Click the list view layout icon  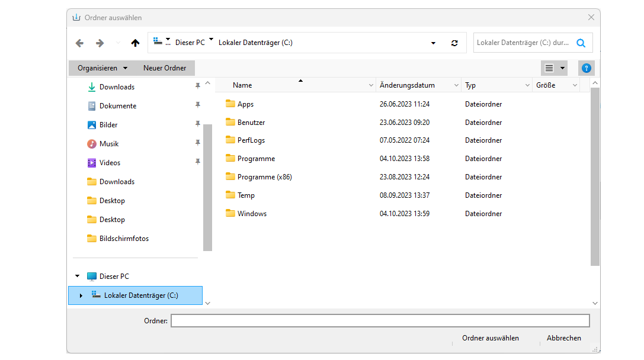click(x=549, y=68)
